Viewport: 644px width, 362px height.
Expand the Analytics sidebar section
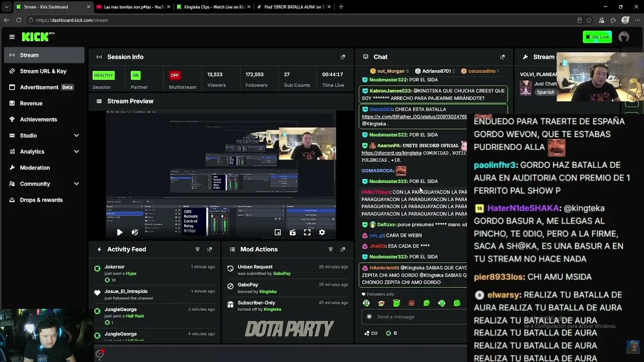click(x=76, y=151)
